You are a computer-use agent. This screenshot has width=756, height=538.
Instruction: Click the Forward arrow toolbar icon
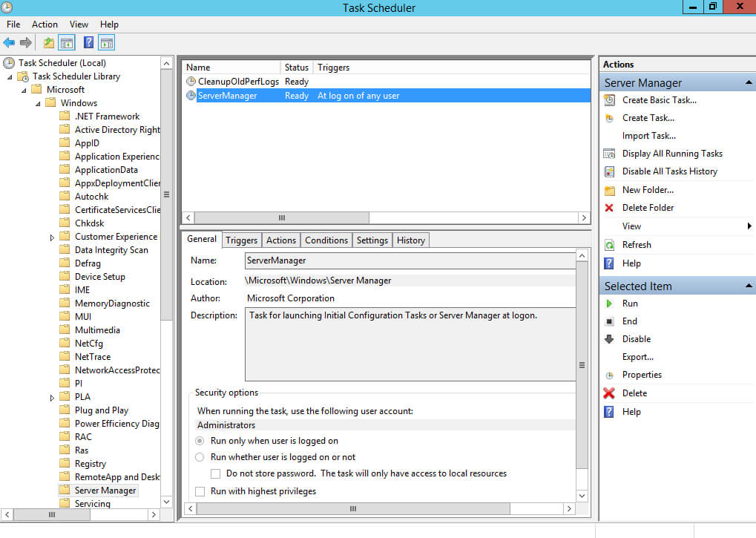tap(26, 42)
